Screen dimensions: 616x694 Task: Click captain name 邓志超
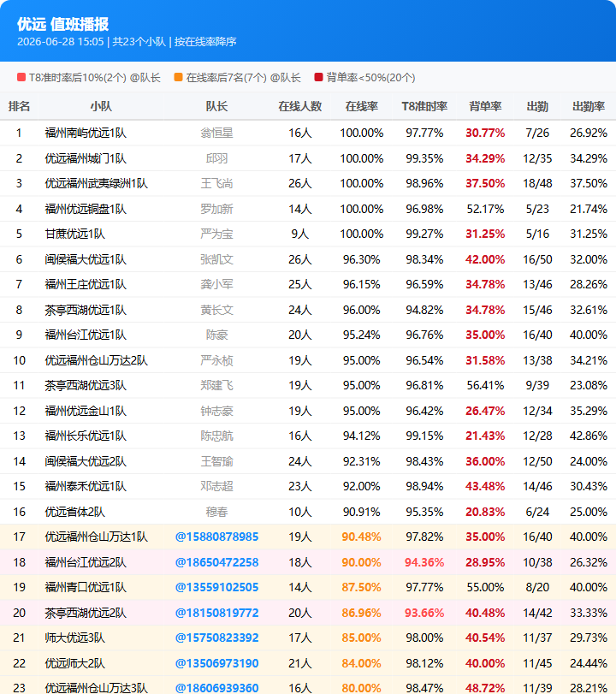[x=216, y=486]
